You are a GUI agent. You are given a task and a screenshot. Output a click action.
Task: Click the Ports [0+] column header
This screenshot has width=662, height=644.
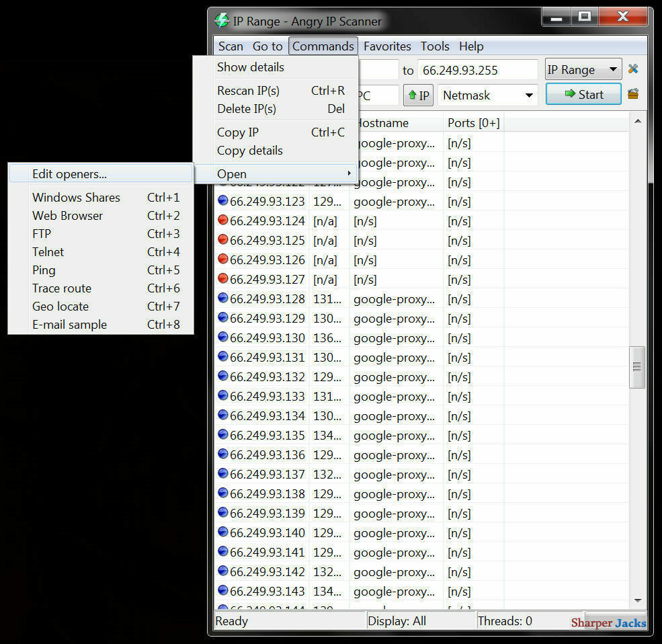[x=473, y=123]
